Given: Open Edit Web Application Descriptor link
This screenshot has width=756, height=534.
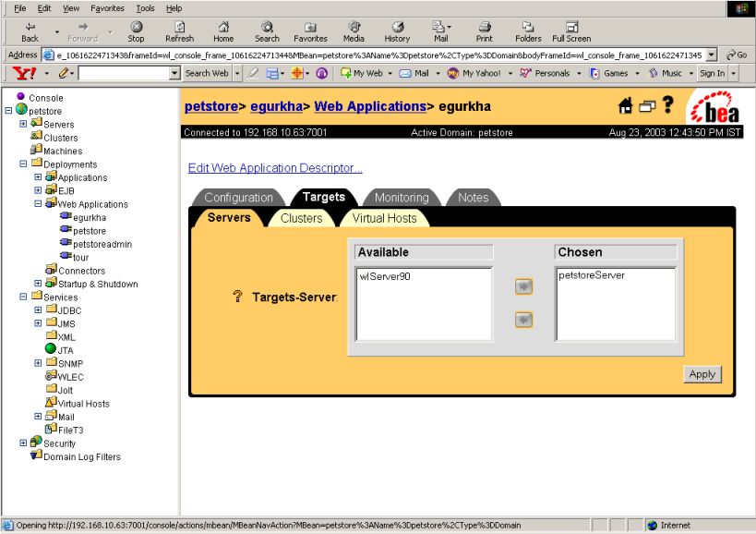Looking at the screenshot, I should click(x=275, y=168).
